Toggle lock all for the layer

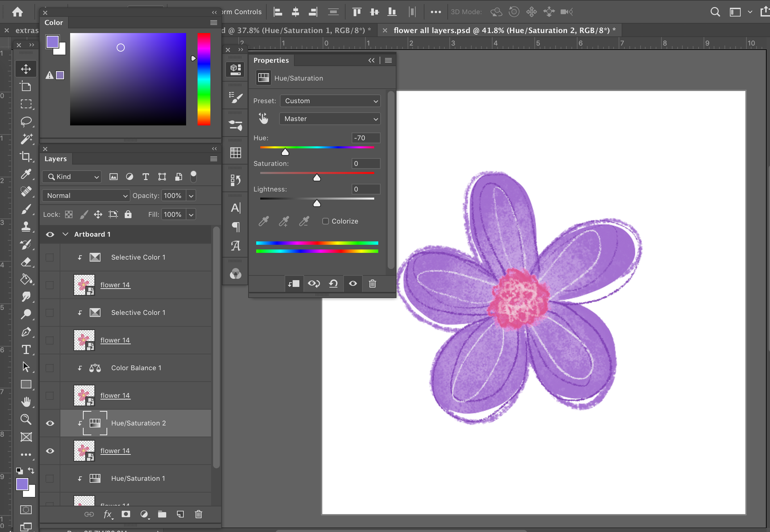coord(128,214)
